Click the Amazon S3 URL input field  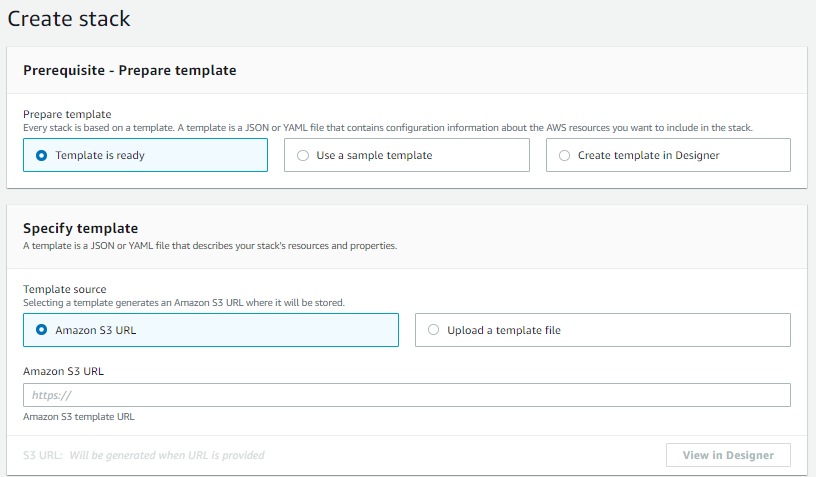(406, 395)
